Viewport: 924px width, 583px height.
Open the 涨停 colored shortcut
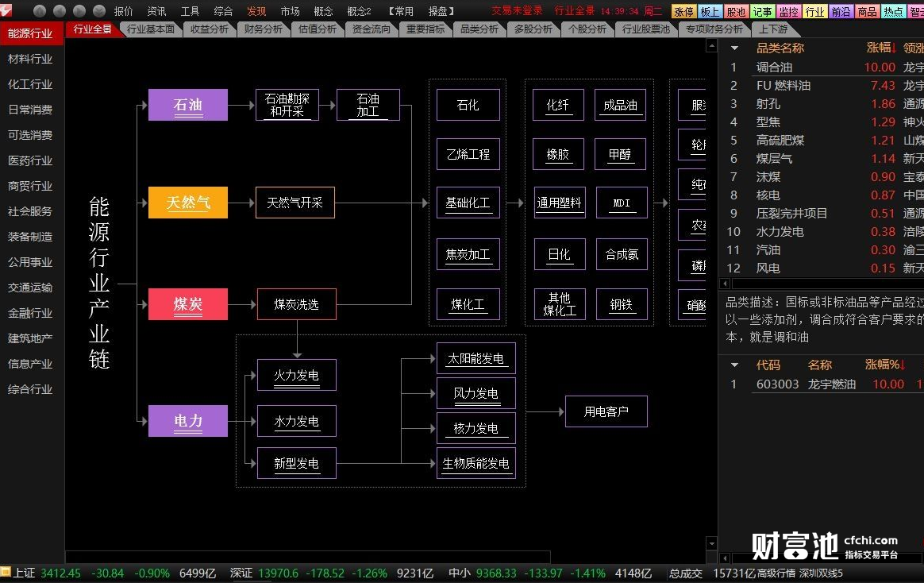pos(683,11)
